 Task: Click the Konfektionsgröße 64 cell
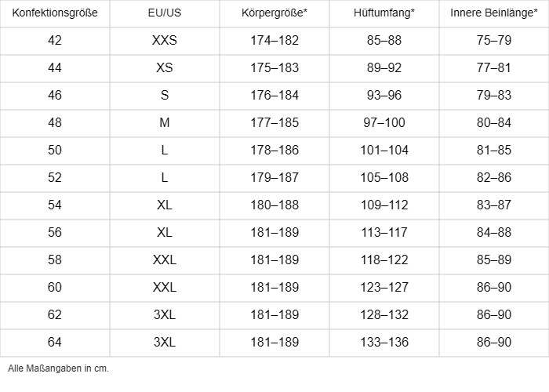tap(55, 343)
